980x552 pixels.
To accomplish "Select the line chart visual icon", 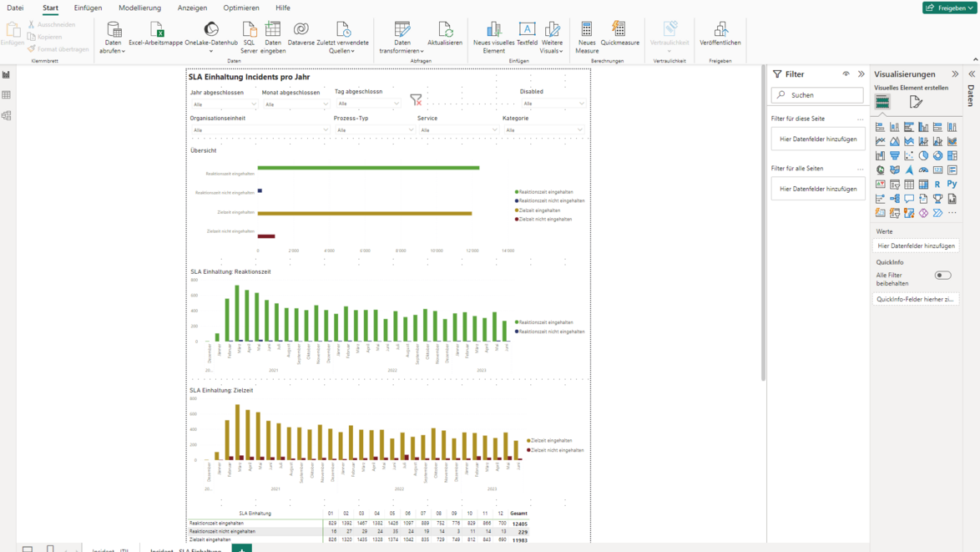I will pos(880,140).
